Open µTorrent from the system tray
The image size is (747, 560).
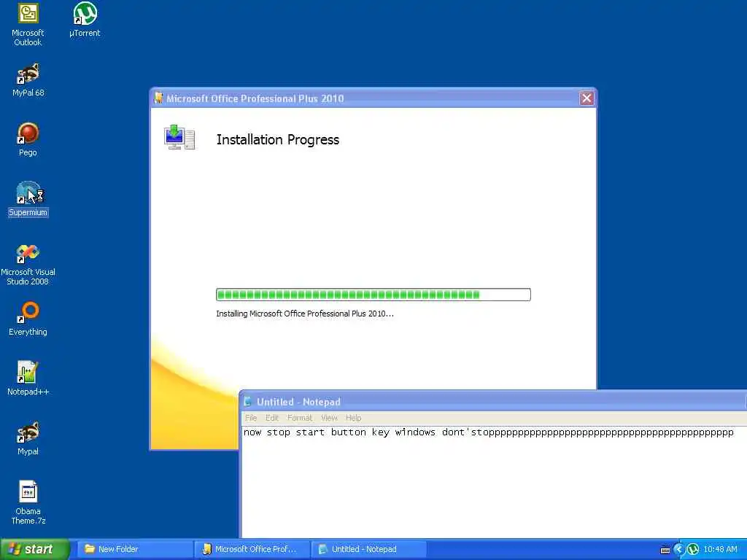tap(693, 549)
